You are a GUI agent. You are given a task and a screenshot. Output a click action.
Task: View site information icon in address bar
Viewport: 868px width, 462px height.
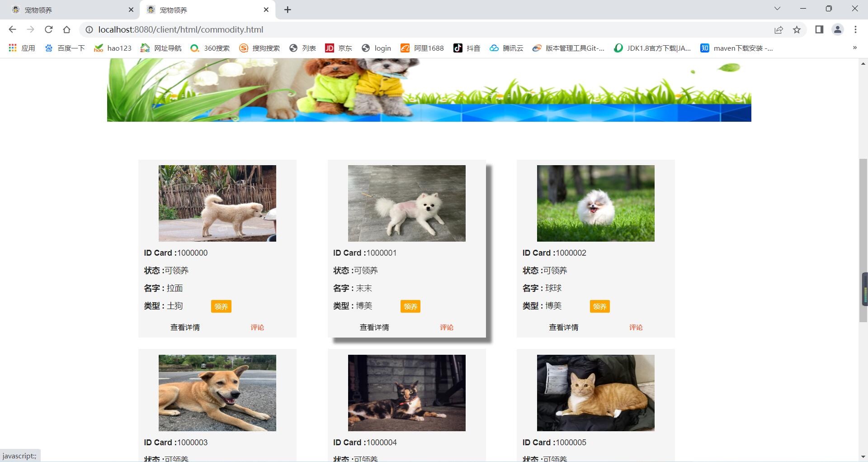[x=89, y=29]
